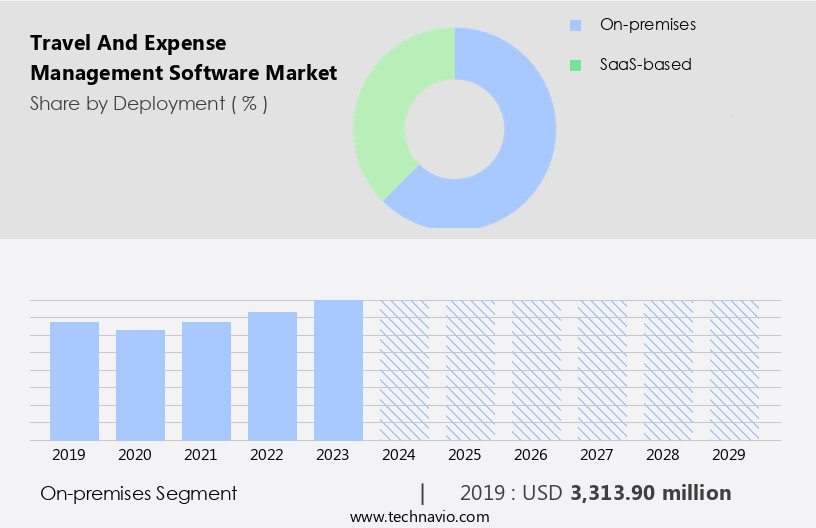The height and width of the screenshot is (528, 816).
Task: Select the hatched 2027 forecast bar
Action: (603, 370)
